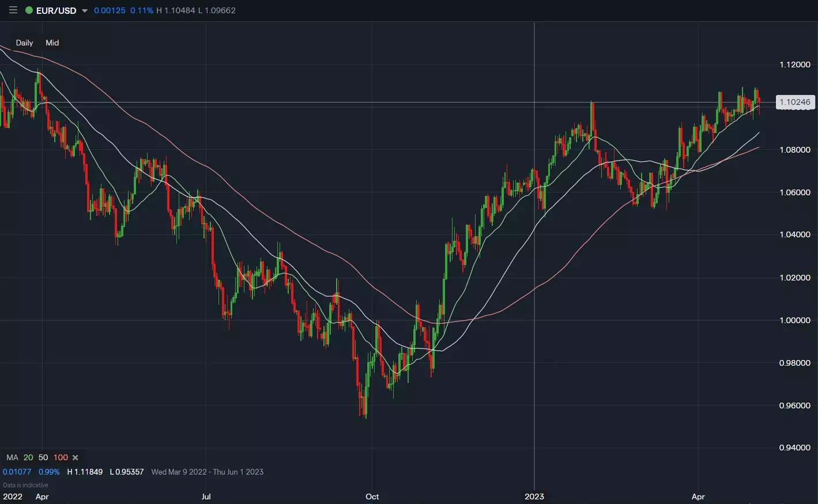This screenshot has height=504, width=818.
Task: Click the 0.98000 price axis label
Action: coord(795,363)
